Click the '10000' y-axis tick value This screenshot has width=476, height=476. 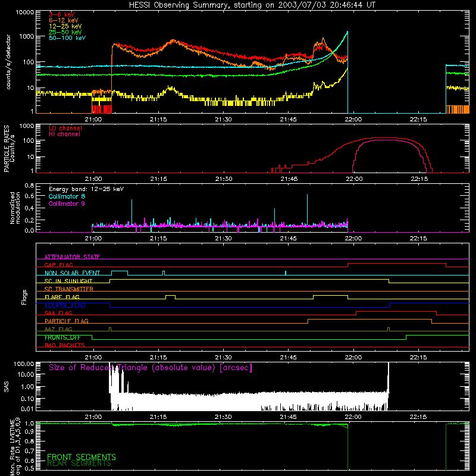click(25, 12)
